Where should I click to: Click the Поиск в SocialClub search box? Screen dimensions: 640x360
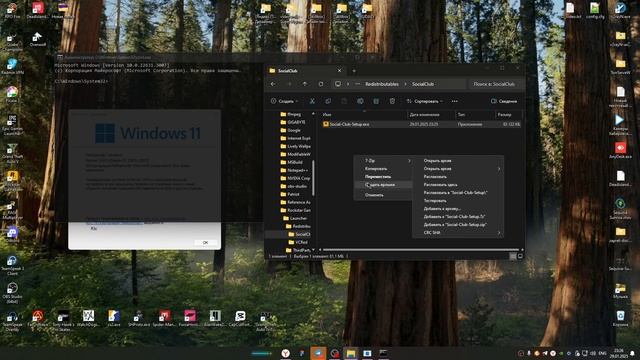[x=497, y=84]
